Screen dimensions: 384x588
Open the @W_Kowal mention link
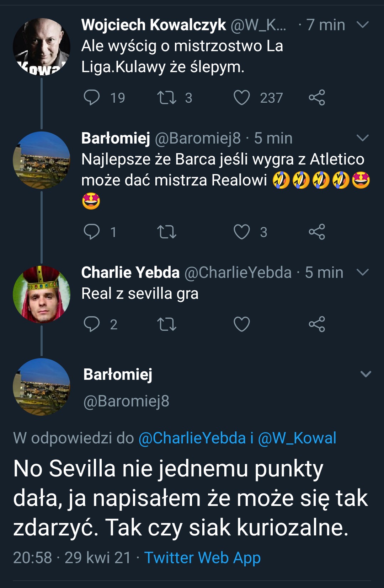(x=297, y=438)
